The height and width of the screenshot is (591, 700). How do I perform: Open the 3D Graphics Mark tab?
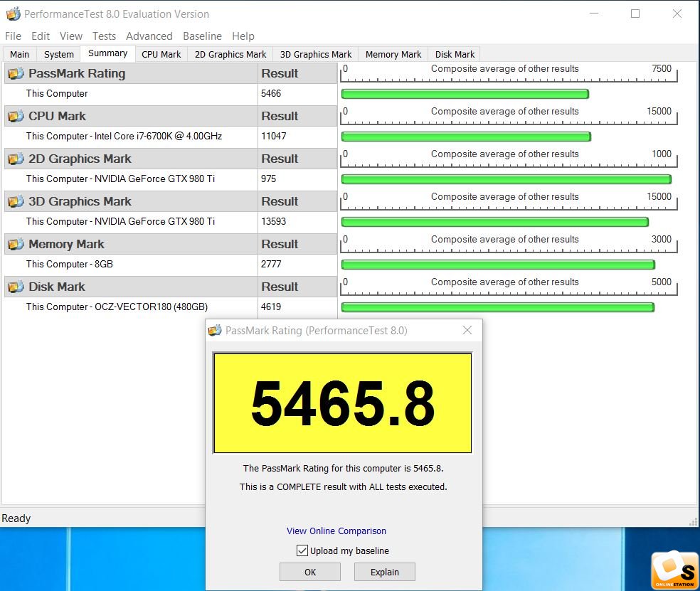pos(316,55)
